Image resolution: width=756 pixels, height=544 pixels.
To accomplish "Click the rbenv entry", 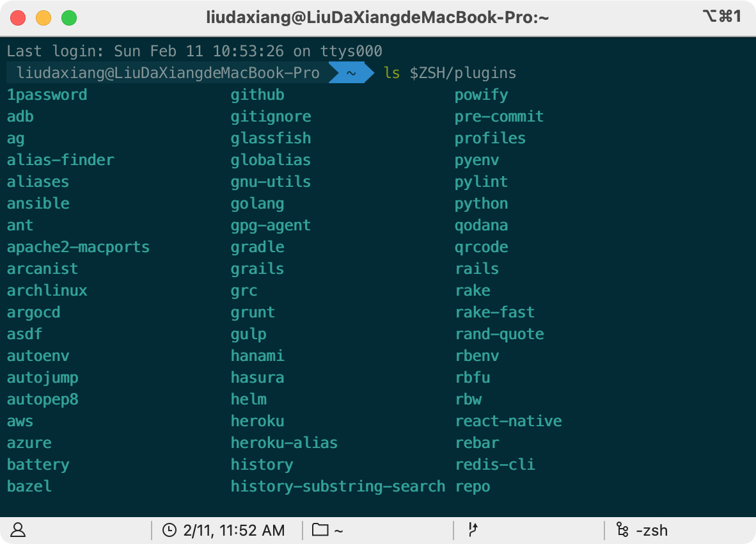I will 477,356.
